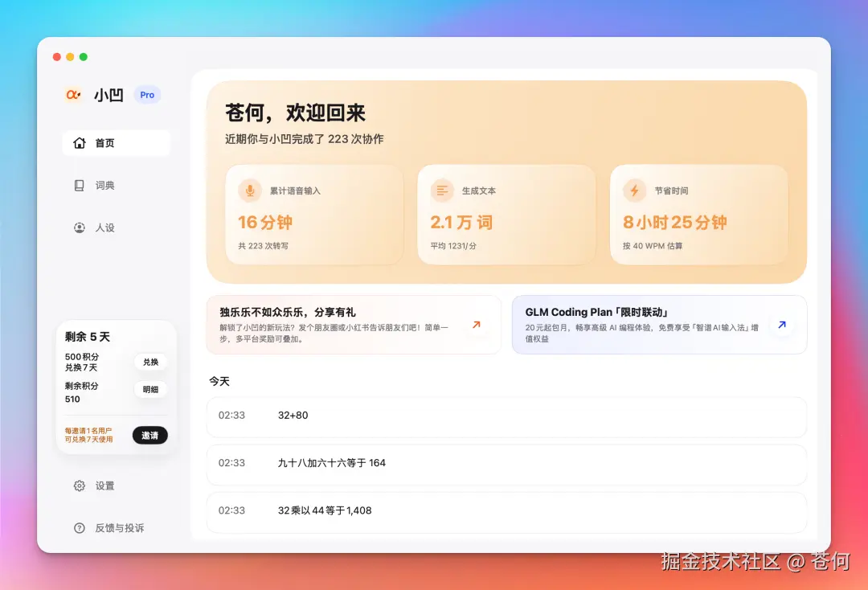Click the text lines icon on 生成文本 card

[442, 191]
